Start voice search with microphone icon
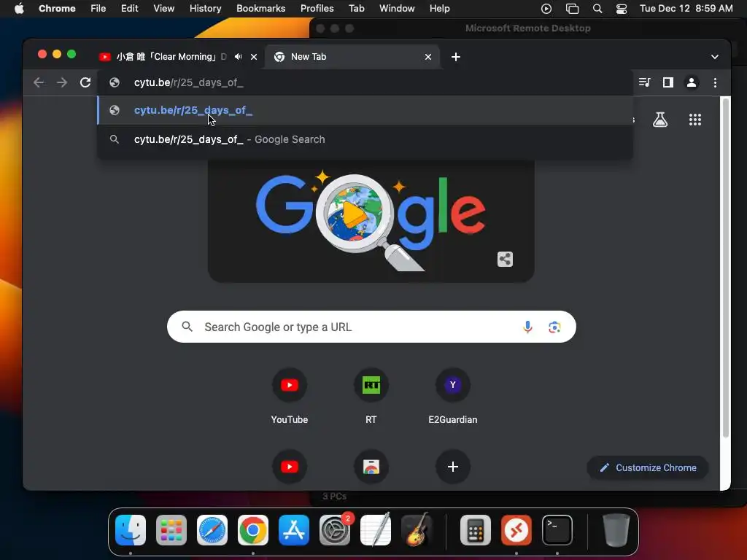Screen dimensions: 747x560 [x=527, y=327]
